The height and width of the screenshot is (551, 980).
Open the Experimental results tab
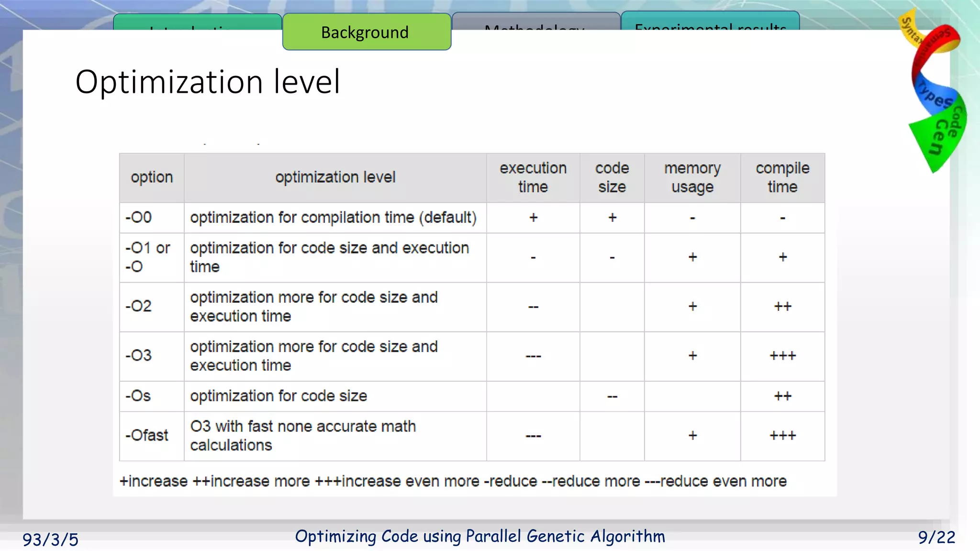(x=710, y=22)
